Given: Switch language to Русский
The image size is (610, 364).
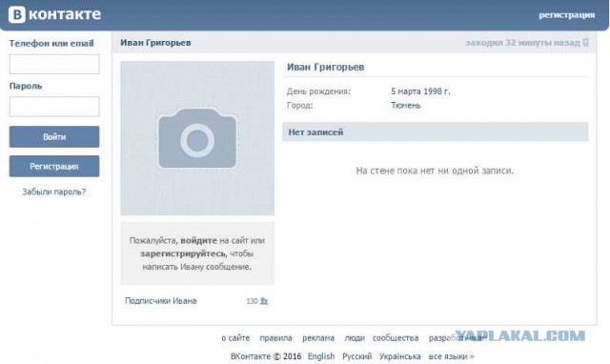Looking at the screenshot, I should point(356,356).
